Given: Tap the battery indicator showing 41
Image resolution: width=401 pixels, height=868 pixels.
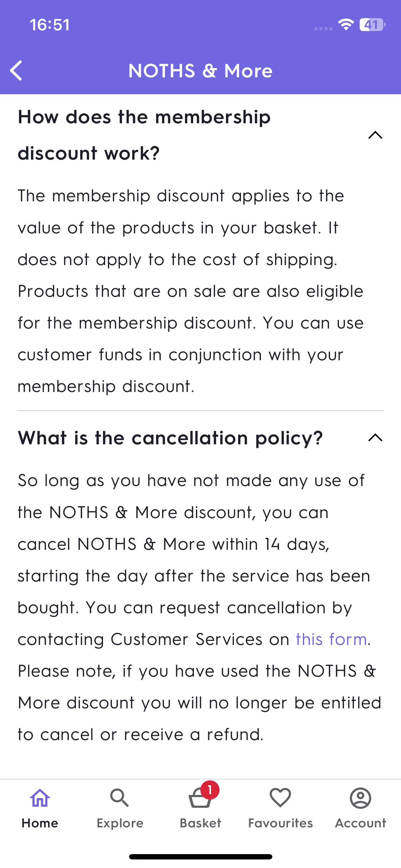Looking at the screenshot, I should pyautogui.click(x=372, y=25).
